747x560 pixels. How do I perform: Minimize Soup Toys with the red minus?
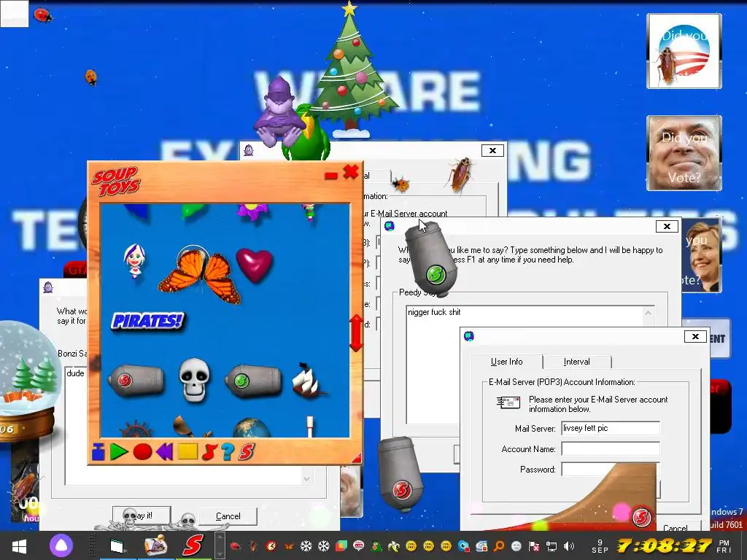[330, 176]
